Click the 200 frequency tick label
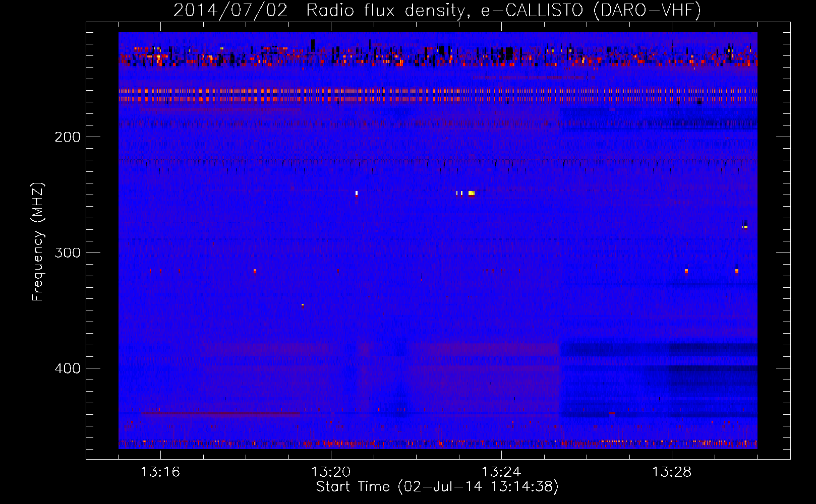The height and width of the screenshot is (504, 816). (x=68, y=137)
